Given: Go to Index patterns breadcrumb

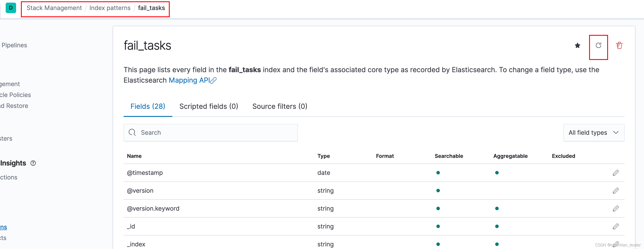Looking at the screenshot, I should click(x=110, y=8).
